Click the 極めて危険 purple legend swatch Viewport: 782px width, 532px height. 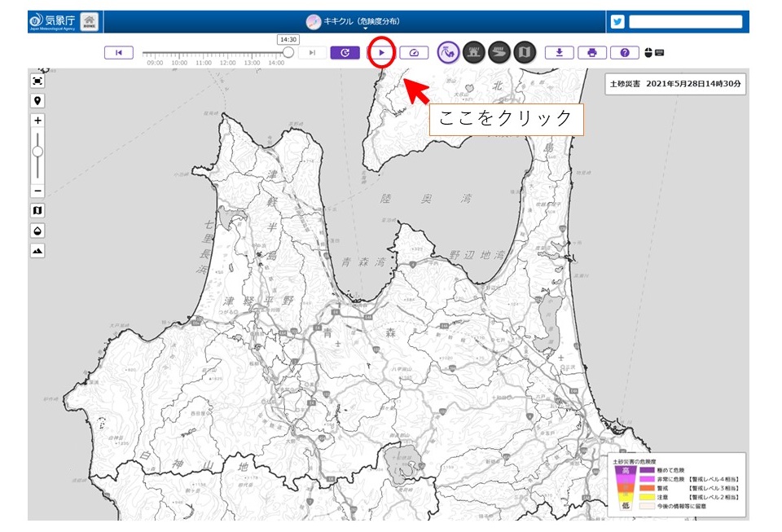tap(647, 470)
